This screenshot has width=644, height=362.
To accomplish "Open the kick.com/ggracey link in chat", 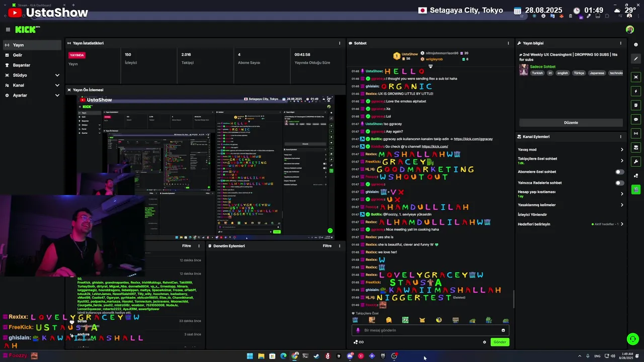I will [473, 139].
